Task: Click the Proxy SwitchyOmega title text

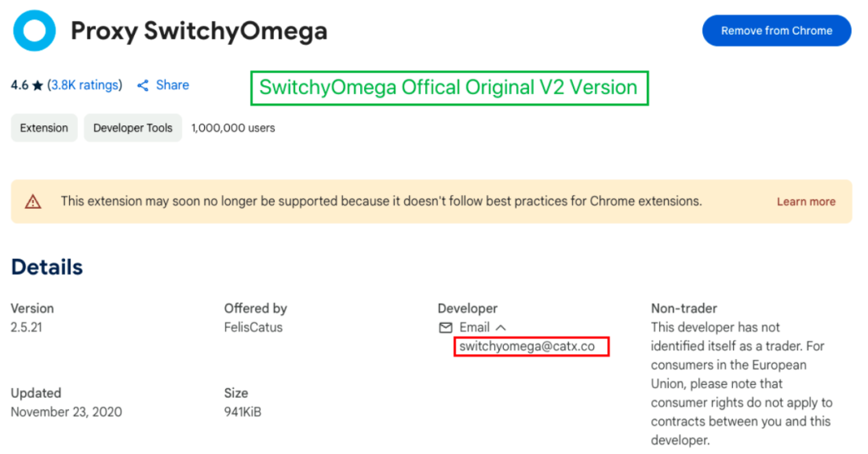Action: coord(199,31)
